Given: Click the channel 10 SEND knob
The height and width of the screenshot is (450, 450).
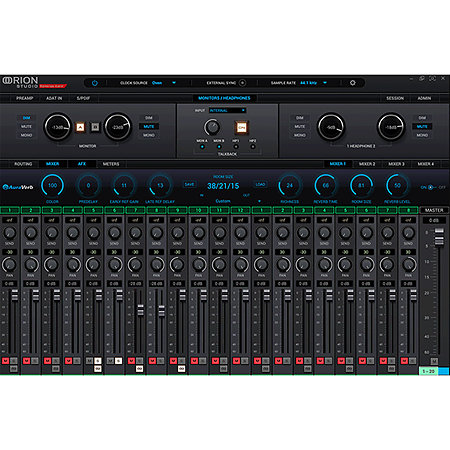Looking at the screenshot, I should pos(198,232).
